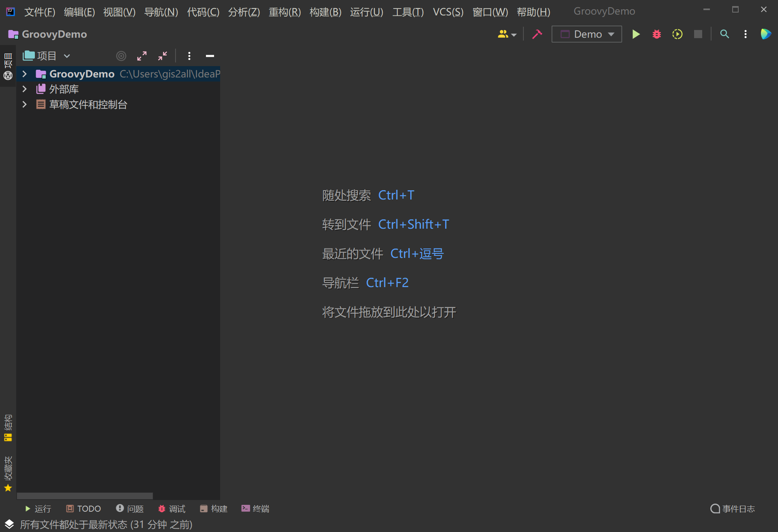Screen dimensions: 778x532
Task: Open the Code With Me users dropdown
Action: [x=507, y=34]
